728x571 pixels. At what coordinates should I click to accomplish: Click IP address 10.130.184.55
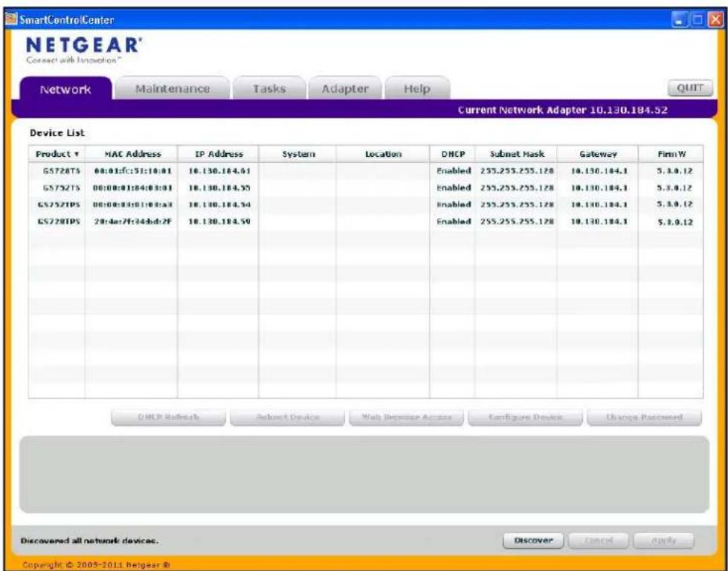click(219, 188)
